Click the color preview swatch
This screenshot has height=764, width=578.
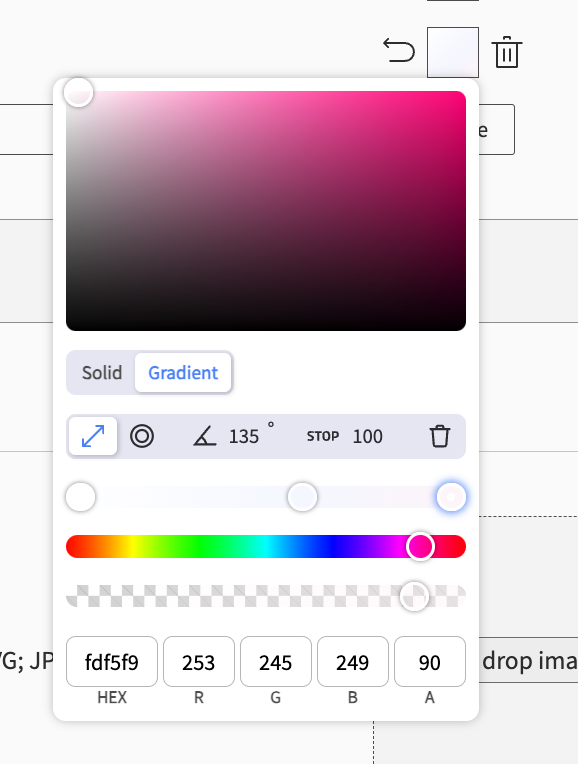click(x=453, y=52)
